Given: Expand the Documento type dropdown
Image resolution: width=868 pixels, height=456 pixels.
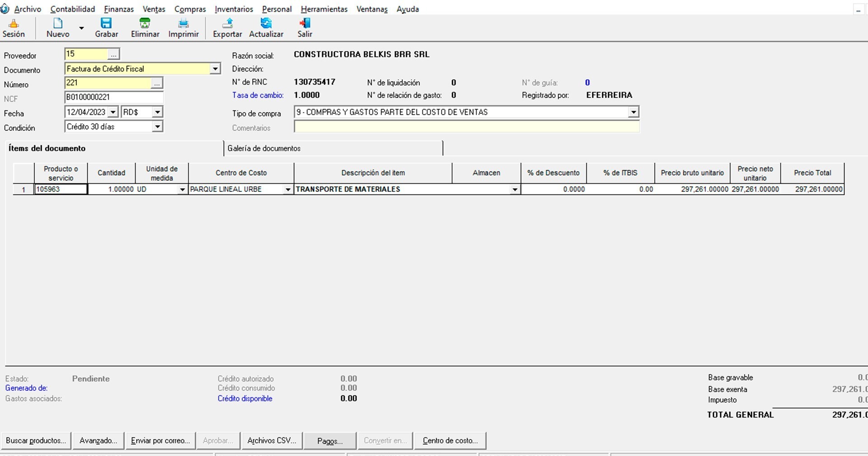Looking at the screenshot, I should (215, 69).
